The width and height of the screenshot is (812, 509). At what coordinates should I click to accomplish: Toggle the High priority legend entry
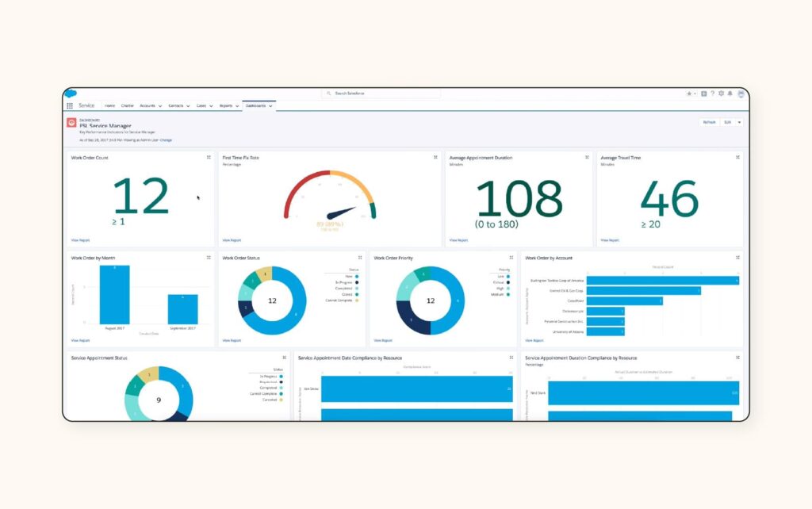tap(501, 289)
